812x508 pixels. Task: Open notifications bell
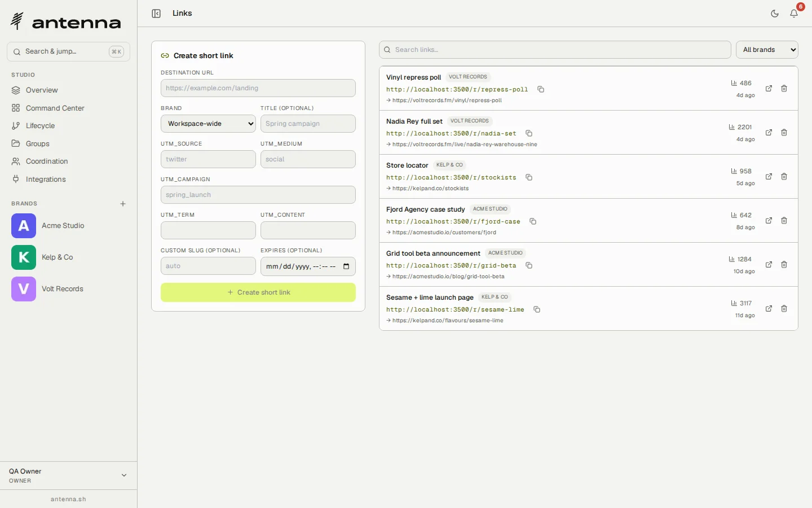pyautogui.click(x=794, y=14)
